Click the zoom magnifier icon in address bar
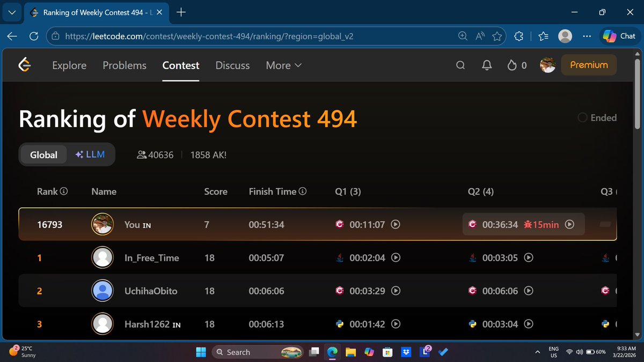 (x=463, y=36)
